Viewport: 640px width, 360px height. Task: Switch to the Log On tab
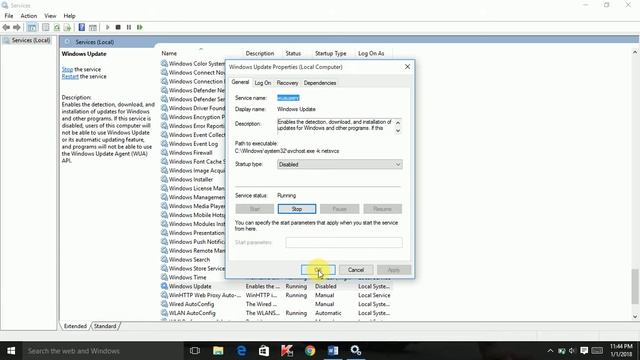[262, 83]
